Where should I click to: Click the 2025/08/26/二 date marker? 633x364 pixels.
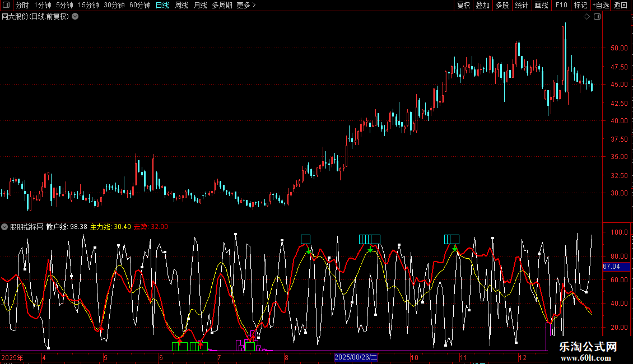tap(356, 357)
